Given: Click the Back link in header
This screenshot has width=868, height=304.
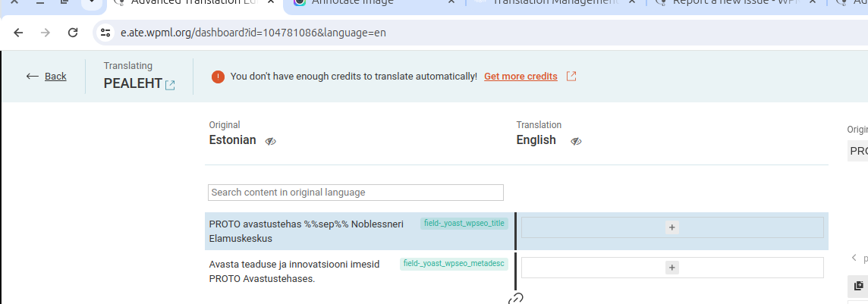Looking at the screenshot, I should [46, 76].
